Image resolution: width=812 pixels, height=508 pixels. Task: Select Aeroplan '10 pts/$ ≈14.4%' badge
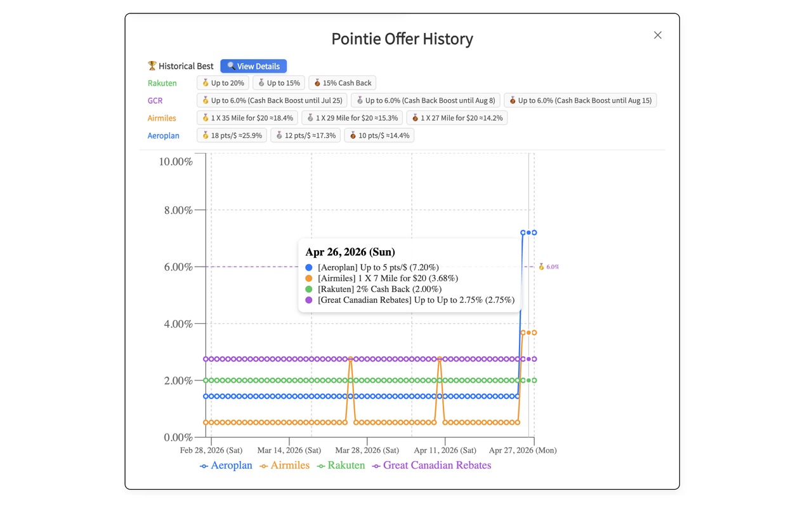[379, 135]
